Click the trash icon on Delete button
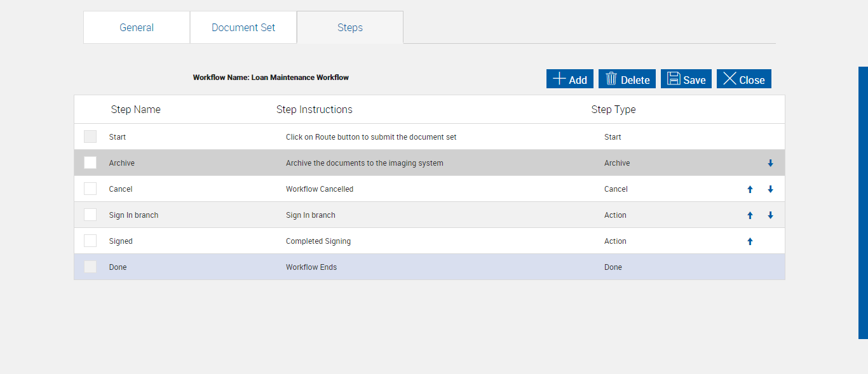 click(611, 79)
